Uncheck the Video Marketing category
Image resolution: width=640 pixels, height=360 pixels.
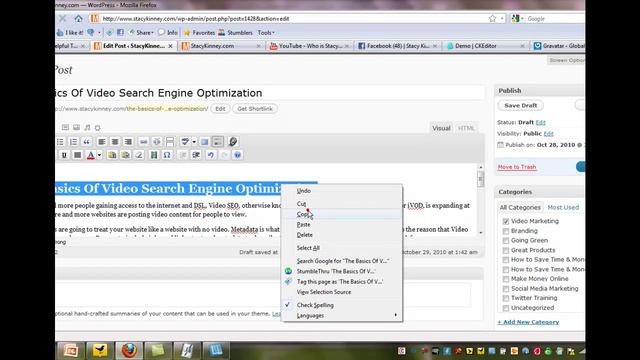[x=506, y=221]
